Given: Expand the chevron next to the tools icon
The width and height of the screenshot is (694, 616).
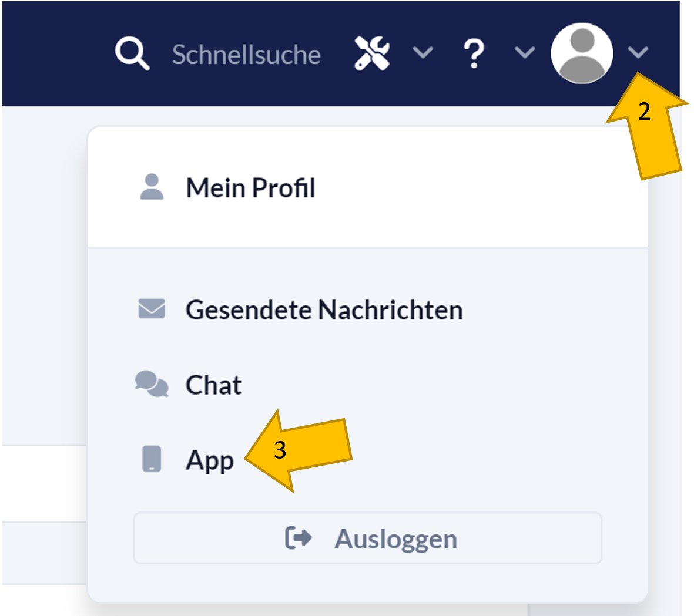Looking at the screenshot, I should coord(423,52).
